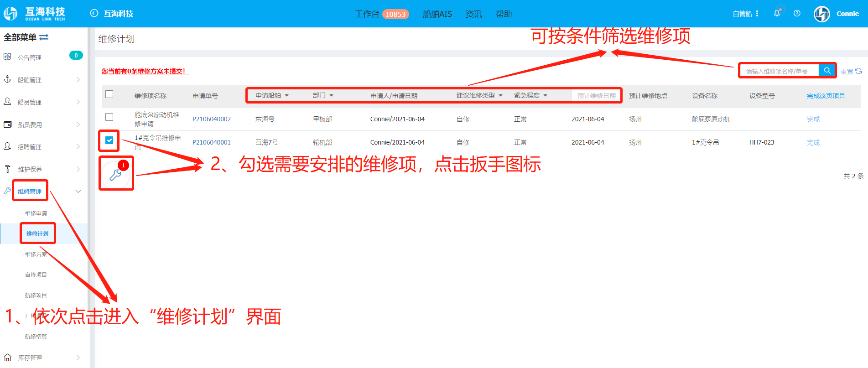Click the 公告管理 book icon

point(7,57)
